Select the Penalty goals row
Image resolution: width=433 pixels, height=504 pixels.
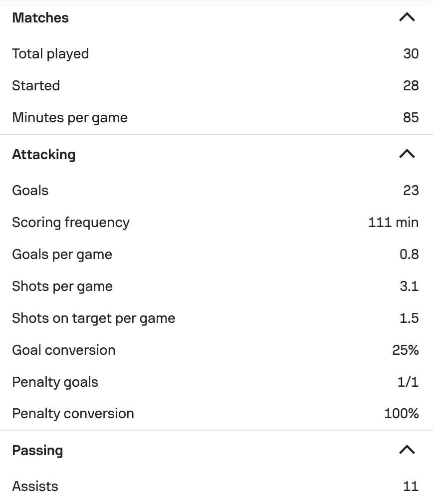tap(216, 382)
